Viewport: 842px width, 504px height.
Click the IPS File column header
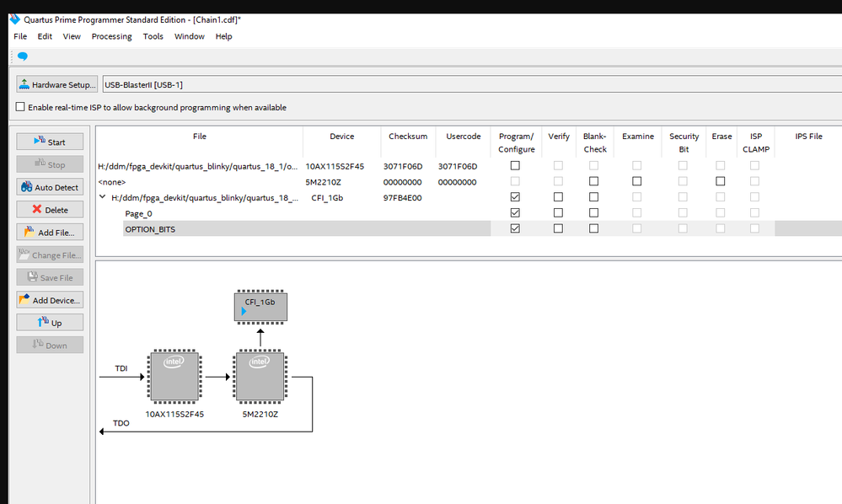(808, 137)
